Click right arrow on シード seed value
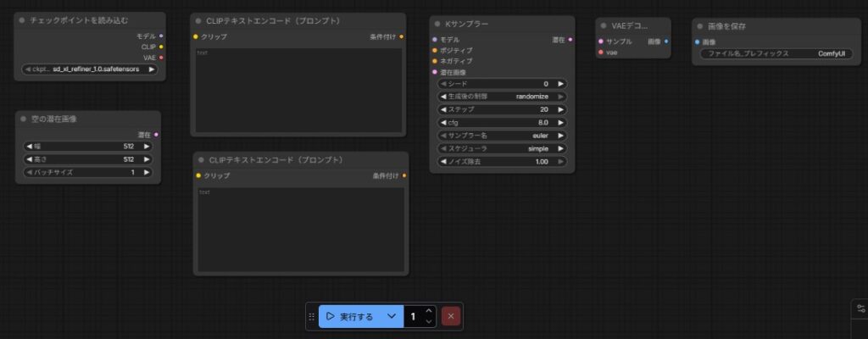Screen dimensions: 868x339 [560, 84]
